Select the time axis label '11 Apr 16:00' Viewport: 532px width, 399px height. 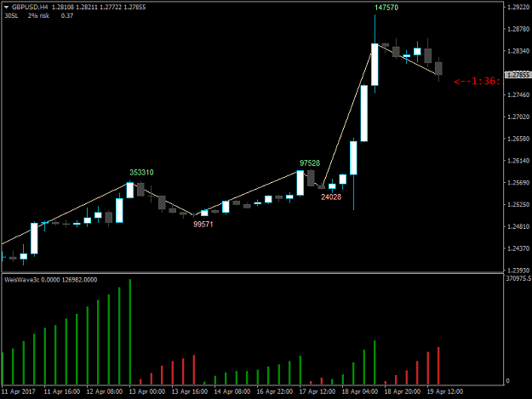click(62, 391)
